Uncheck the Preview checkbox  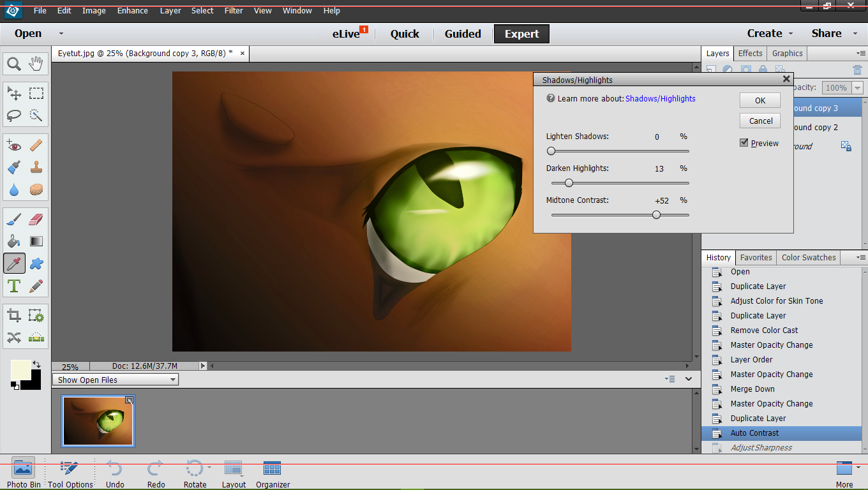point(744,143)
